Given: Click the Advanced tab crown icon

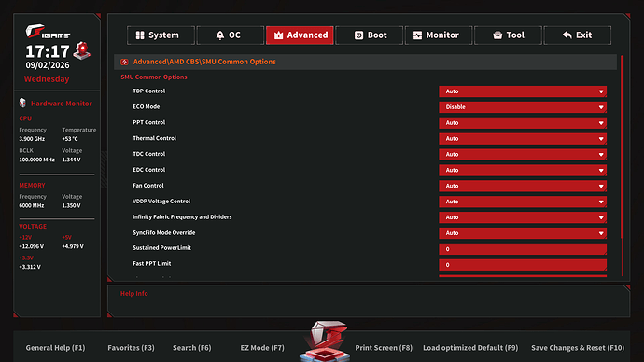Looking at the screenshot, I should [x=278, y=35].
